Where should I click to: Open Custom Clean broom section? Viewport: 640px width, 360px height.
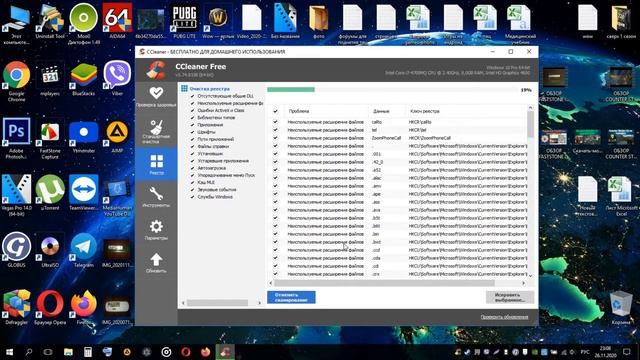coord(156,131)
